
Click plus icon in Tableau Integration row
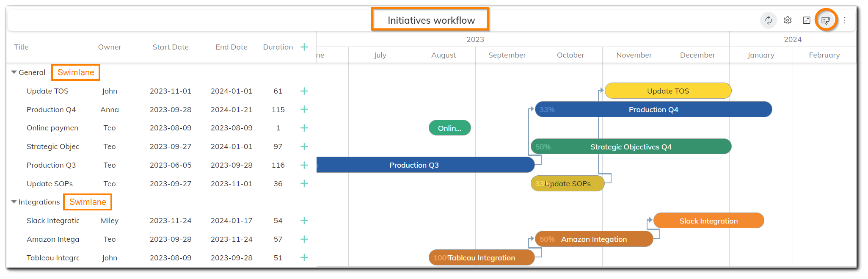pos(304,257)
